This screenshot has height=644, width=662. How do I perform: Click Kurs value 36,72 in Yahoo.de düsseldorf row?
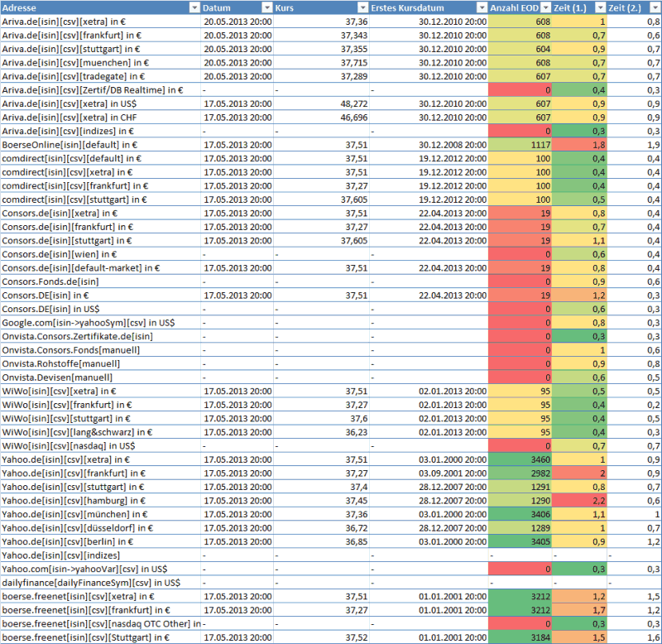point(321,528)
